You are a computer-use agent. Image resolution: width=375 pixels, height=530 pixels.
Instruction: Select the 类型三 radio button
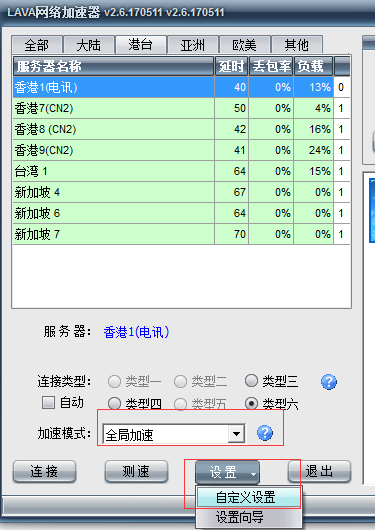point(251,381)
